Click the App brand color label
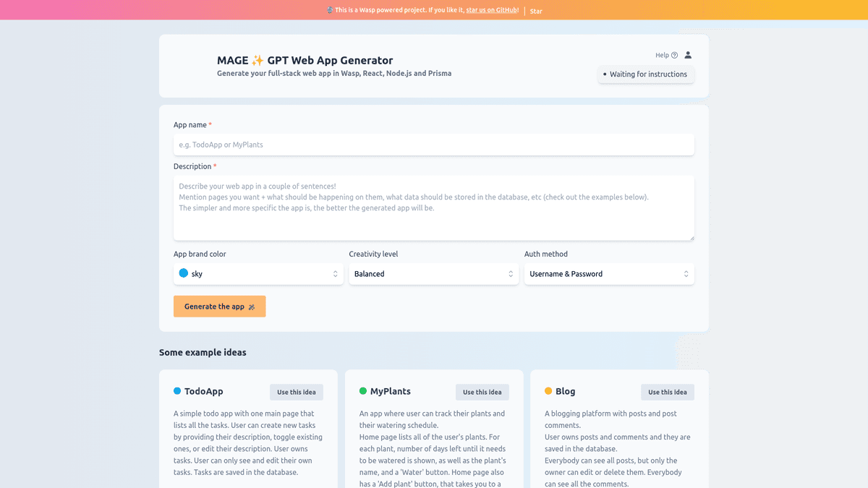This screenshot has height=488, width=868. 200,254
